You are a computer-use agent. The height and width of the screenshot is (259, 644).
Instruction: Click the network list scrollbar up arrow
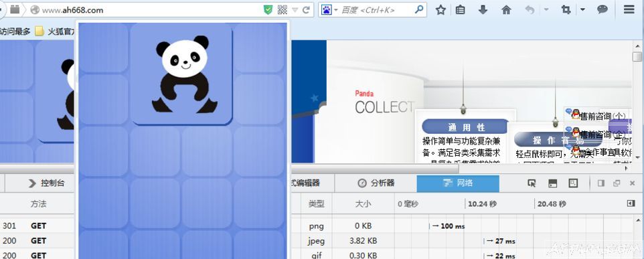click(637, 221)
